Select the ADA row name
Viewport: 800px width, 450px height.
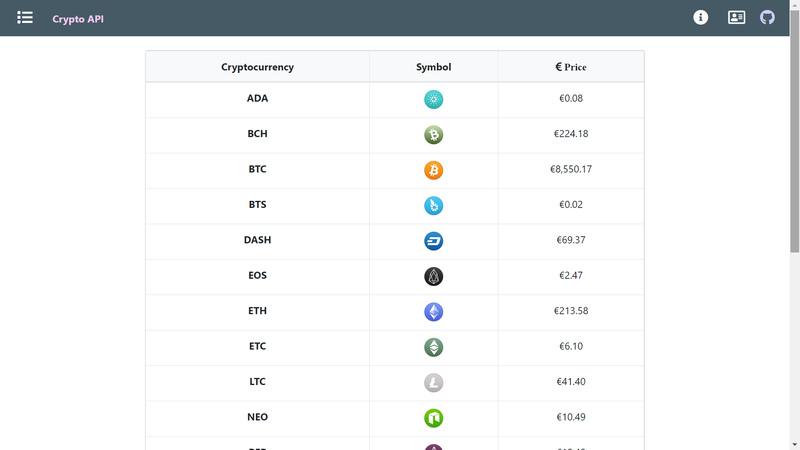[x=257, y=98]
